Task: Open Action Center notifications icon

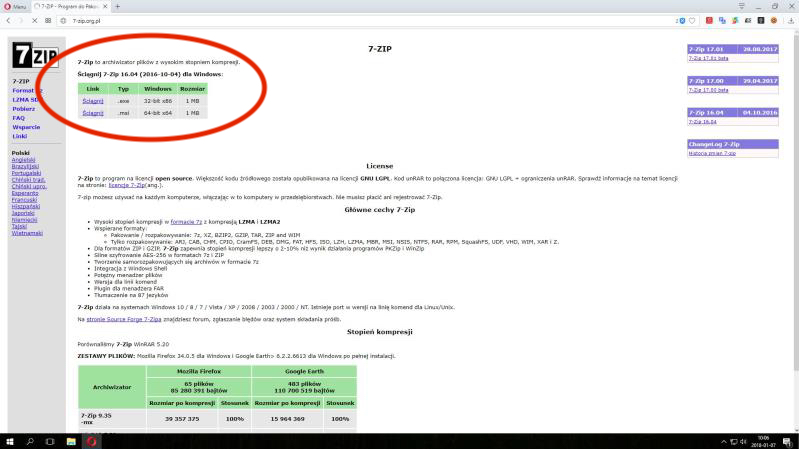Action: [x=787, y=442]
